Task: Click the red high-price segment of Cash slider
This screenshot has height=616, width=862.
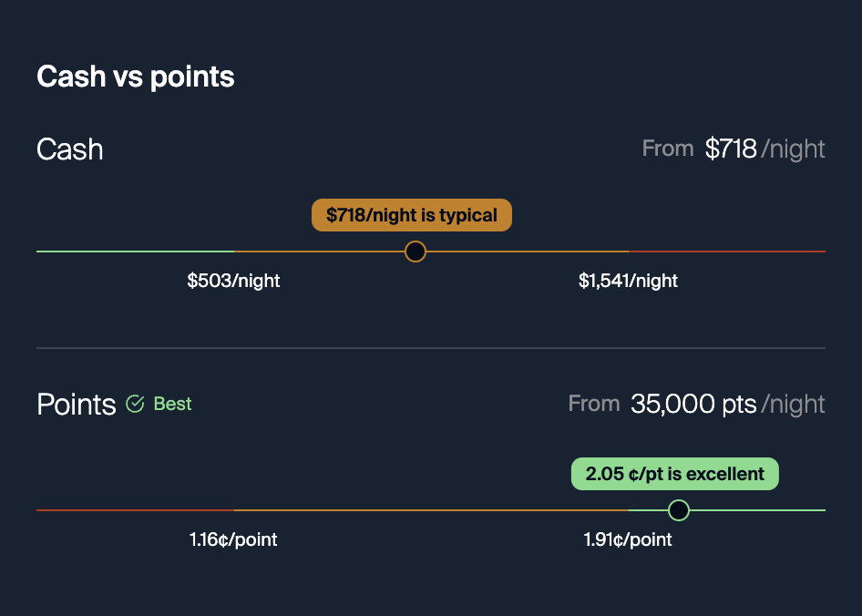Action: click(726, 252)
